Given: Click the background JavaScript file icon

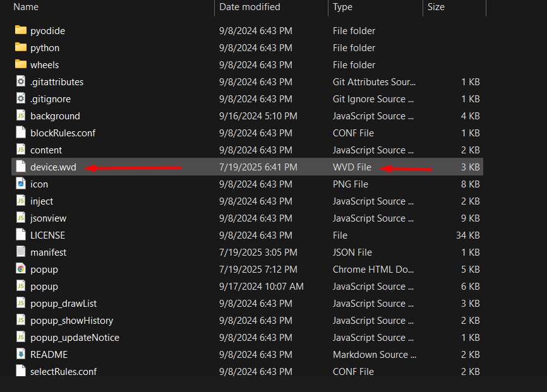Looking at the screenshot, I should (x=21, y=116).
